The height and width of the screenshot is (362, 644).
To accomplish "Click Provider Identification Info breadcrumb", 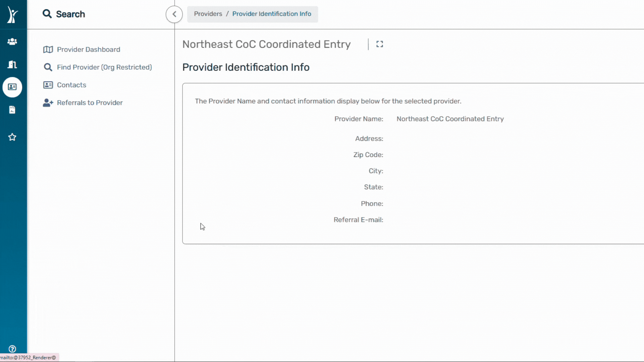I will [x=272, y=14].
